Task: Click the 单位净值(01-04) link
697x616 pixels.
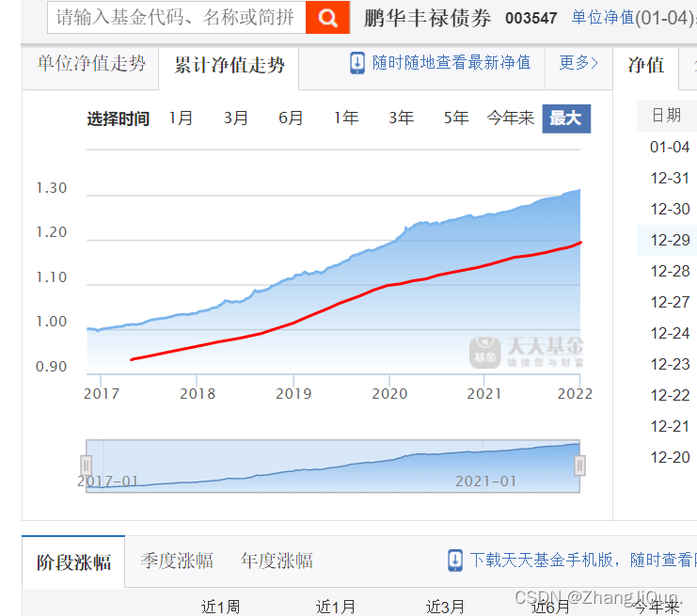Action: click(x=633, y=18)
